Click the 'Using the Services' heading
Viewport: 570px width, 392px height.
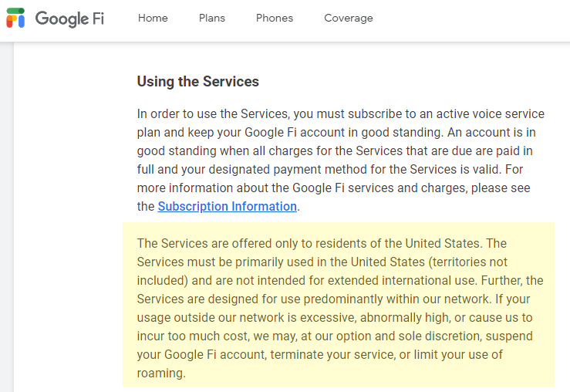click(198, 81)
